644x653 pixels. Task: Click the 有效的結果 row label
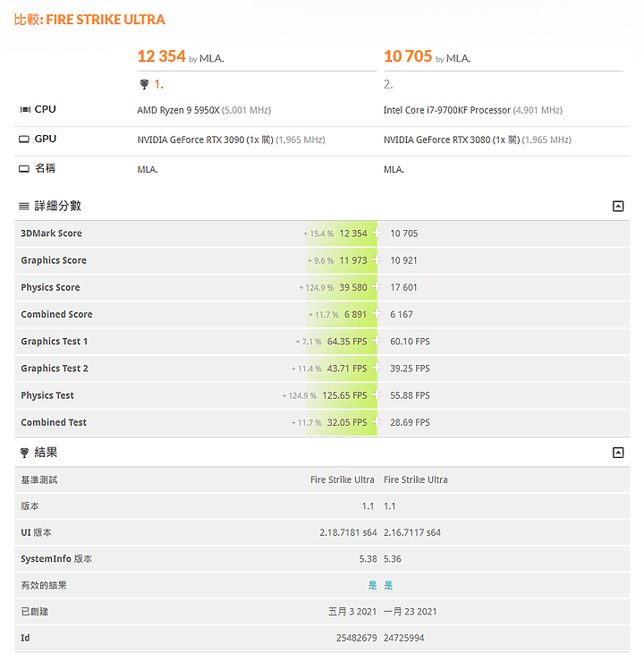(44, 585)
